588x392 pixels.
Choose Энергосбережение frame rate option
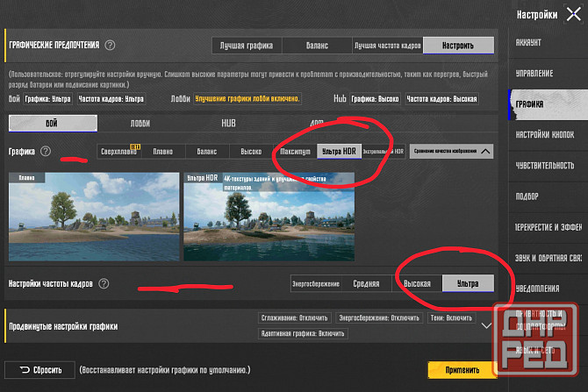coord(317,283)
